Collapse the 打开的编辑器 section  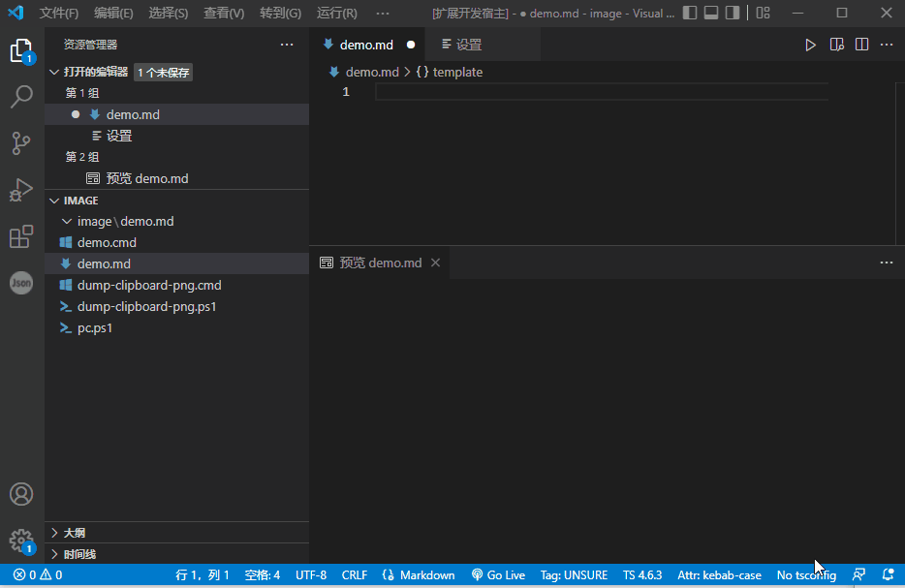[55, 71]
